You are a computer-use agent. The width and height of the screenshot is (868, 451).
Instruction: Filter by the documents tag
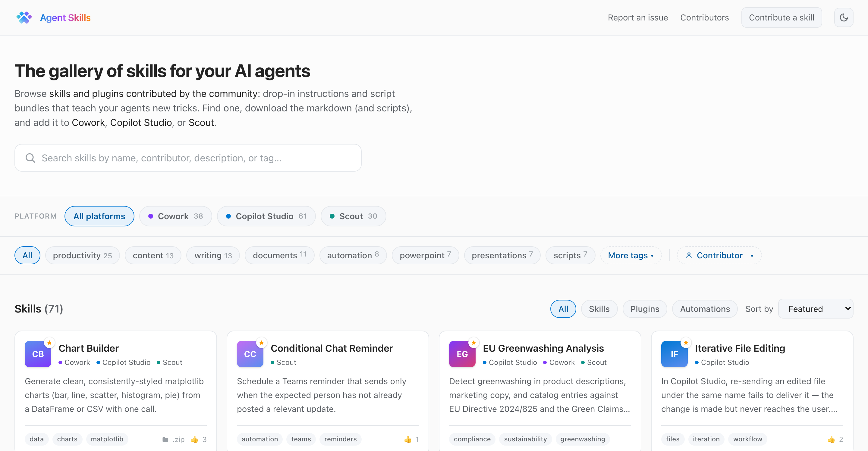[279, 255]
